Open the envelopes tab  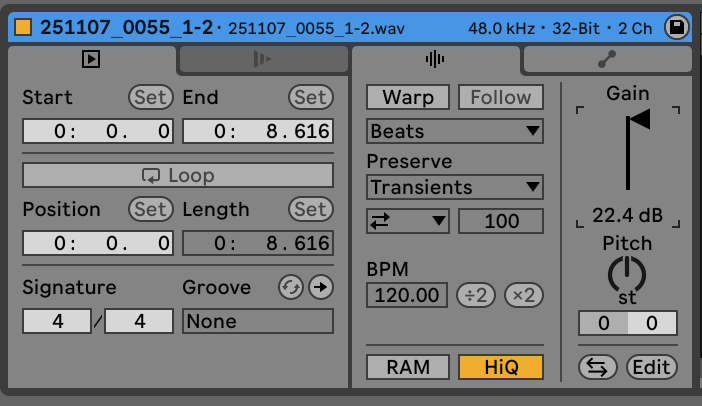point(607,59)
